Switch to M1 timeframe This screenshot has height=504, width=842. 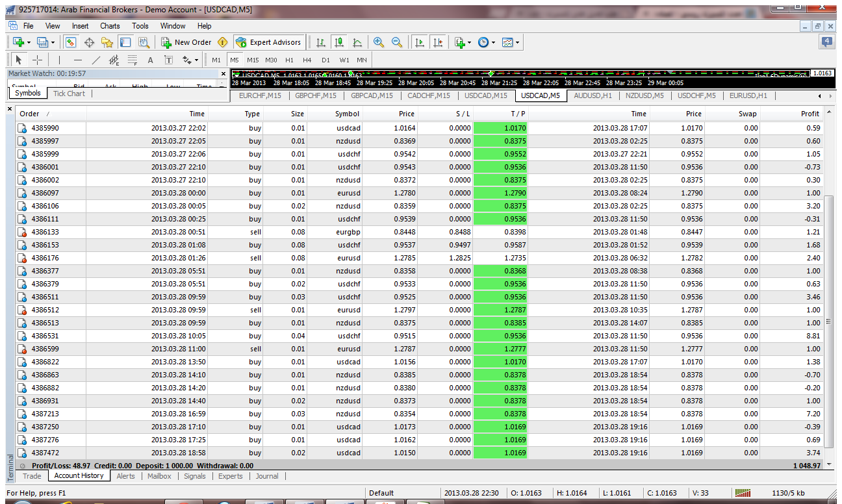click(x=216, y=60)
